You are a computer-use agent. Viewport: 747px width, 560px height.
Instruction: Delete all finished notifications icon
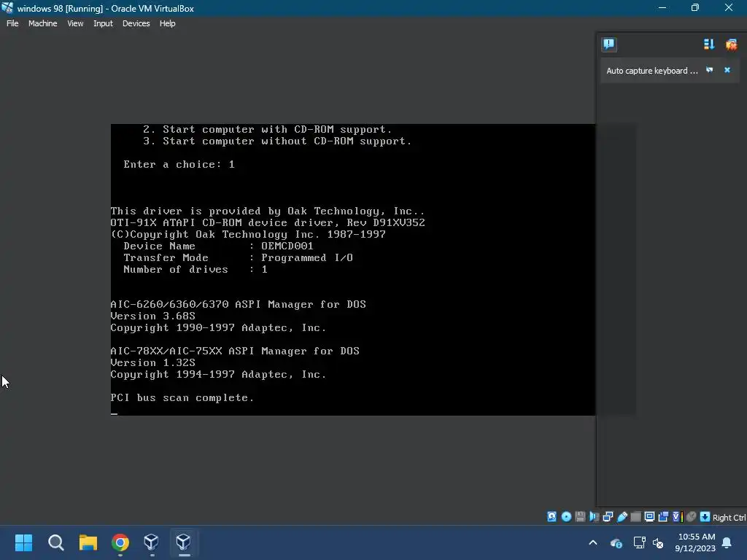coord(731,44)
